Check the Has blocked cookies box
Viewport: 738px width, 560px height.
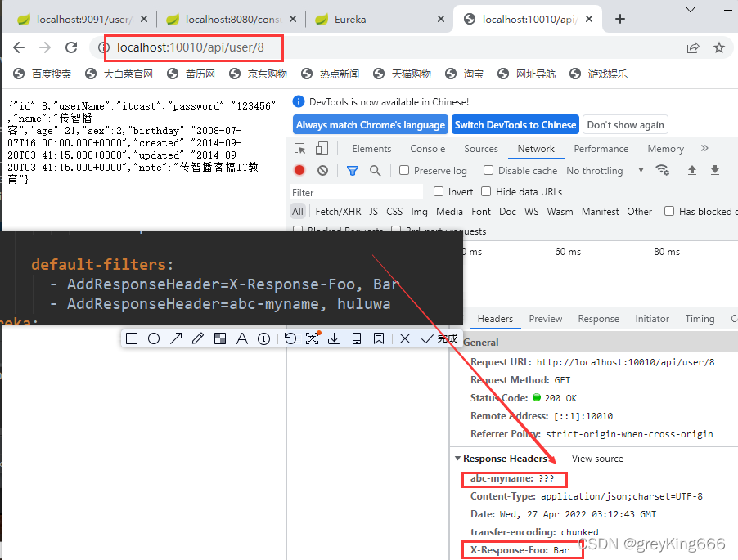668,211
